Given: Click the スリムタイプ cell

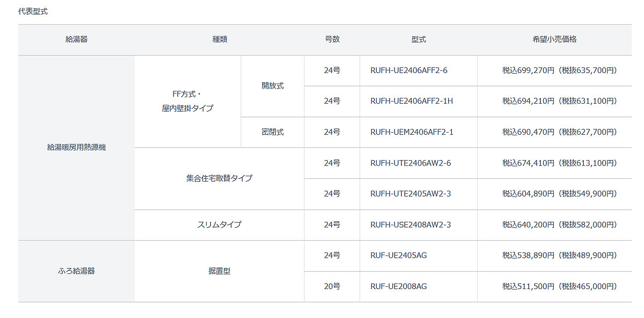Looking at the screenshot, I should coord(219,225).
